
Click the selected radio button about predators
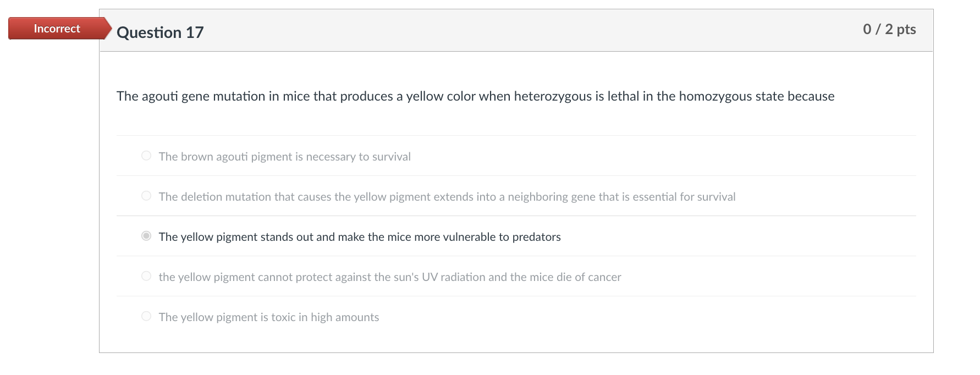146,236
